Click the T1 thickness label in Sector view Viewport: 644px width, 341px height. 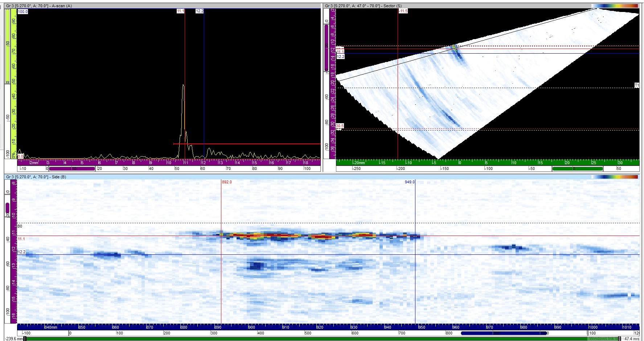click(636, 86)
